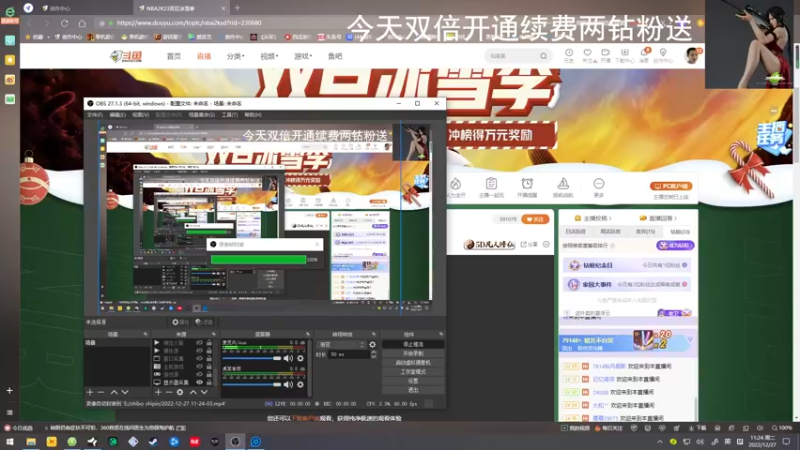
Task: Toggle visibility of 显示器采集 source
Action: pyautogui.click(x=199, y=382)
